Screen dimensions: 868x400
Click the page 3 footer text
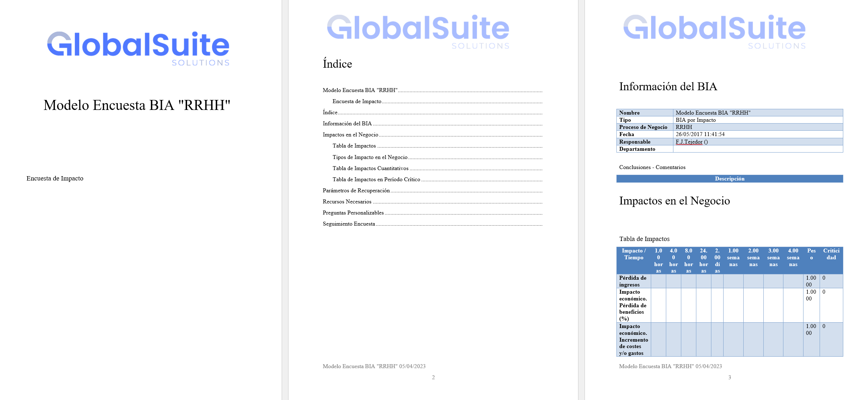pyautogui.click(x=671, y=366)
